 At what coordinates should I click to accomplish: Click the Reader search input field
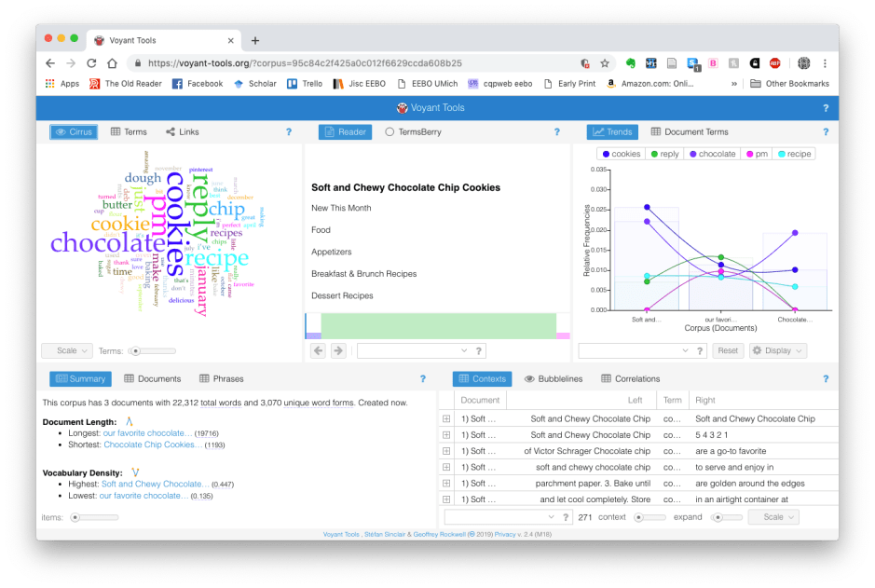(410, 351)
